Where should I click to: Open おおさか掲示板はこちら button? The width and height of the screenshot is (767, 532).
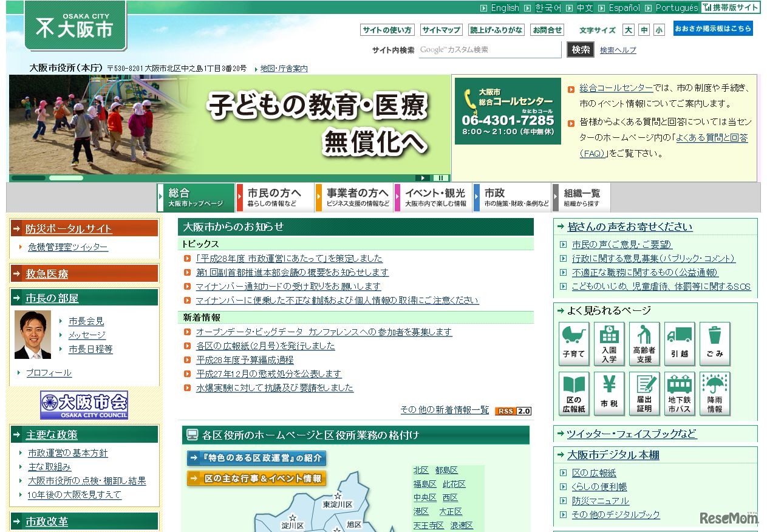pyautogui.click(x=713, y=29)
